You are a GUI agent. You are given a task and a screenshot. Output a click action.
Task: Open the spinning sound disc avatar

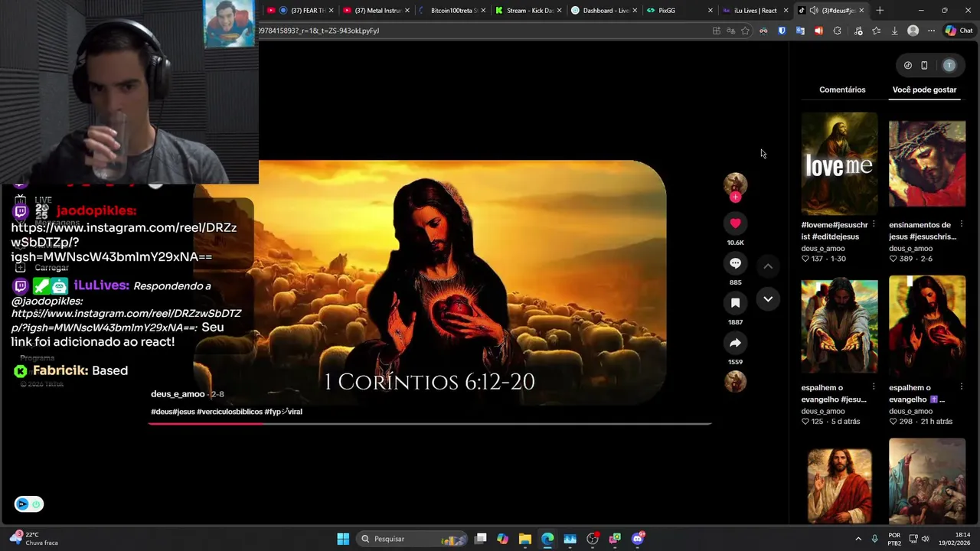[735, 381]
